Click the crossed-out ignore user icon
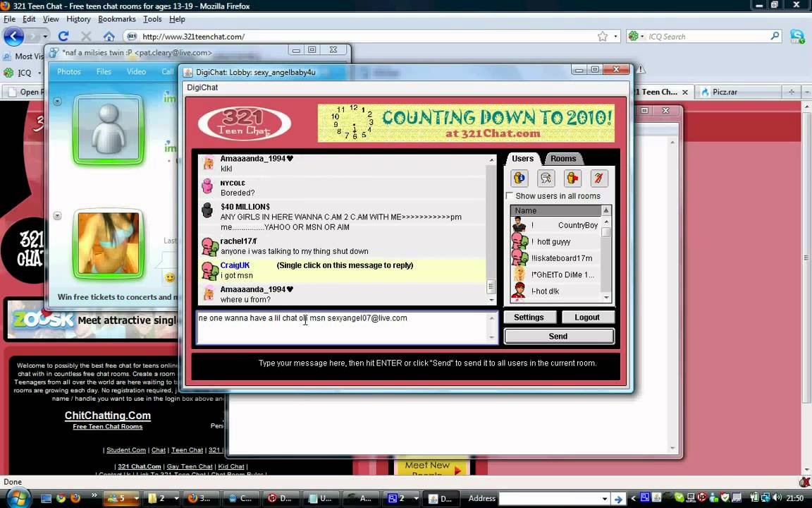812x508 pixels. click(598, 179)
